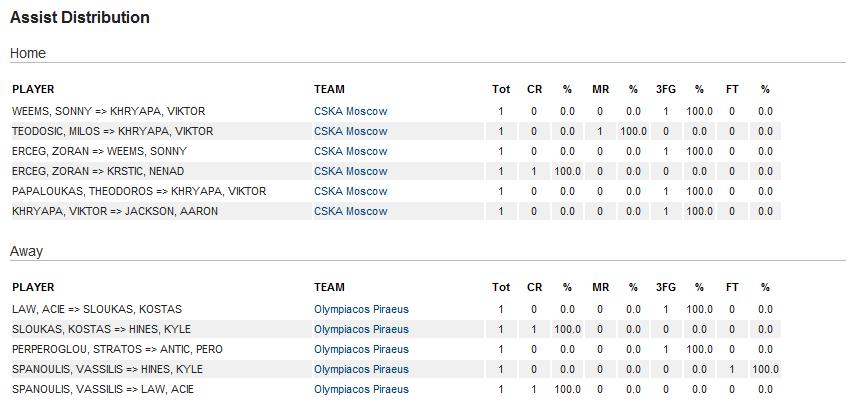
Task: Open Olympiacos Piraeus link for Law => Sloukas row
Action: 361,309
